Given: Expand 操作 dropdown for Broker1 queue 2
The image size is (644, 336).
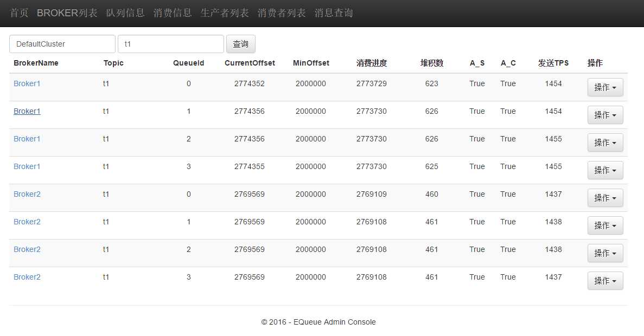Looking at the screenshot, I should (x=605, y=143).
